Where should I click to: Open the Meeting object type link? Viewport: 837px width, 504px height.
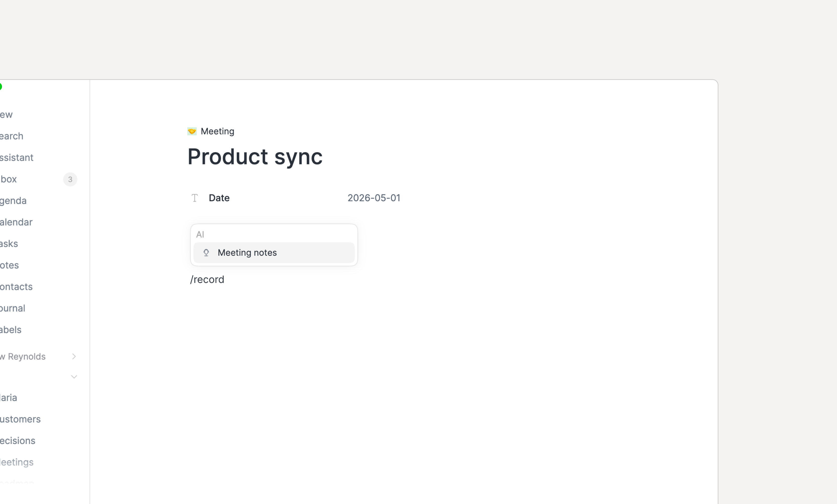[x=217, y=131]
